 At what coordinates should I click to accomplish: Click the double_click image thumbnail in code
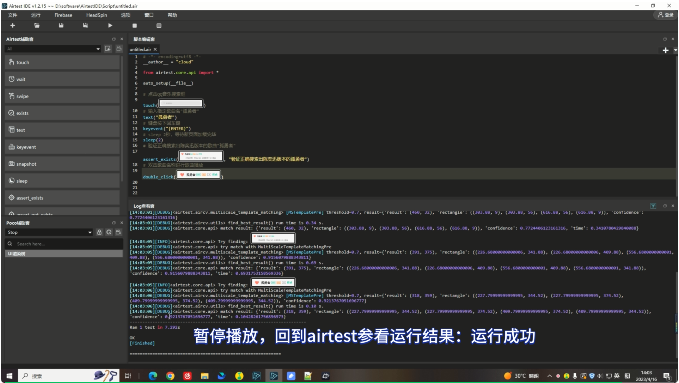click(x=198, y=175)
